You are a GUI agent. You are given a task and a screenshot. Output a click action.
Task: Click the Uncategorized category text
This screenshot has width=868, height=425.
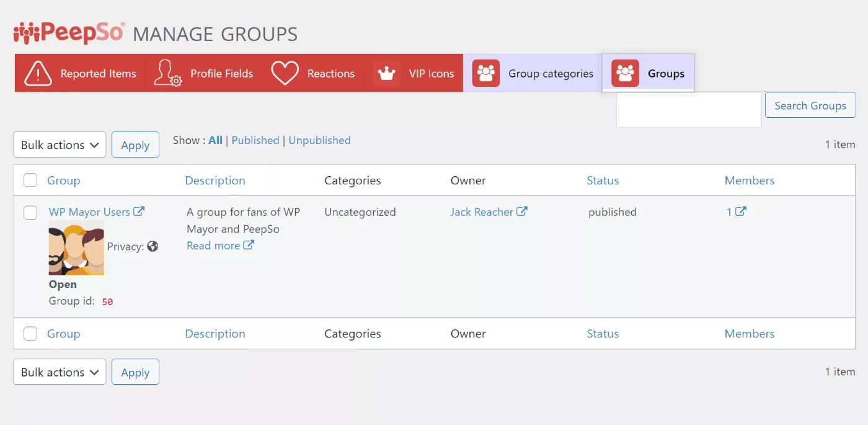(360, 212)
